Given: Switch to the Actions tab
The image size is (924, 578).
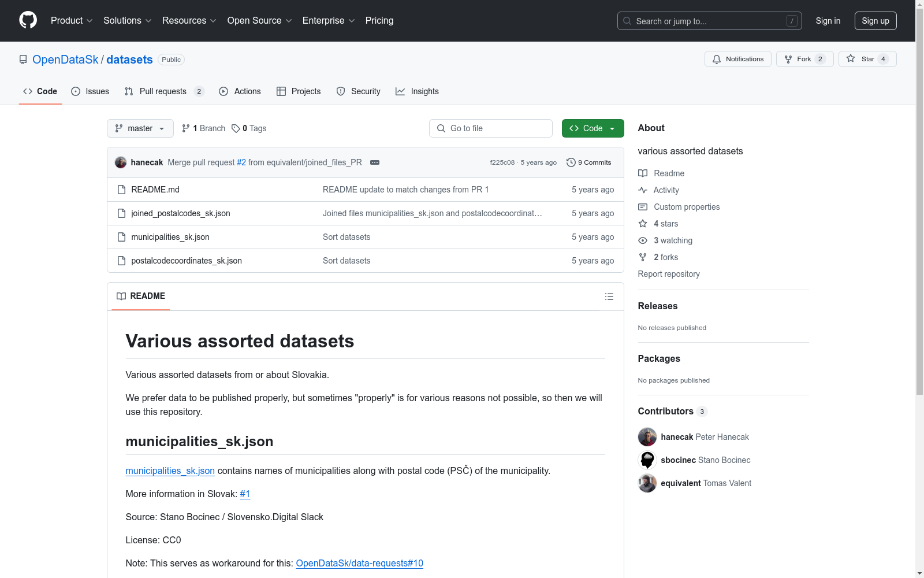Looking at the screenshot, I should click(x=240, y=91).
